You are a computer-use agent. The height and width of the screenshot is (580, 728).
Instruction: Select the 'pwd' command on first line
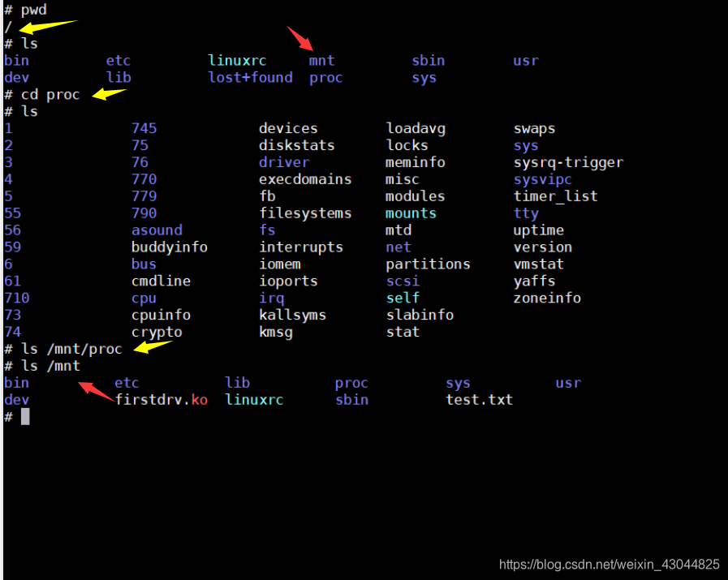pyautogui.click(x=33, y=11)
